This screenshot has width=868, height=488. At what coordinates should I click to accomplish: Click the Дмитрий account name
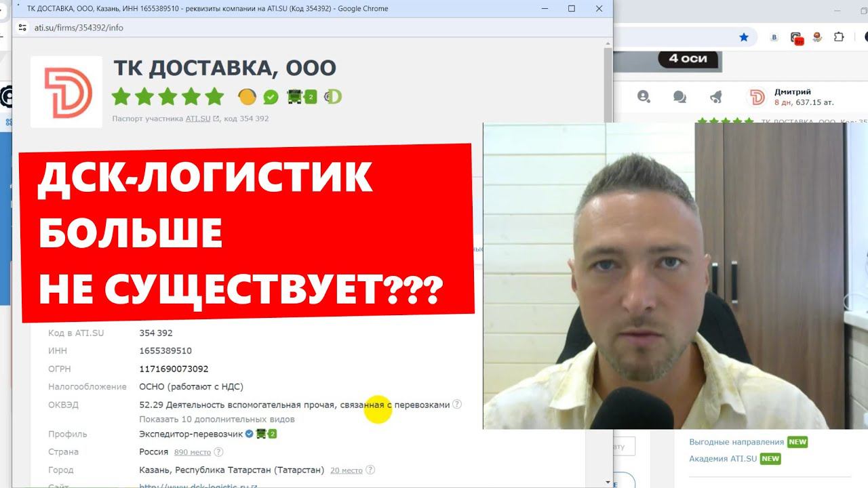pyautogui.click(x=792, y=91)
